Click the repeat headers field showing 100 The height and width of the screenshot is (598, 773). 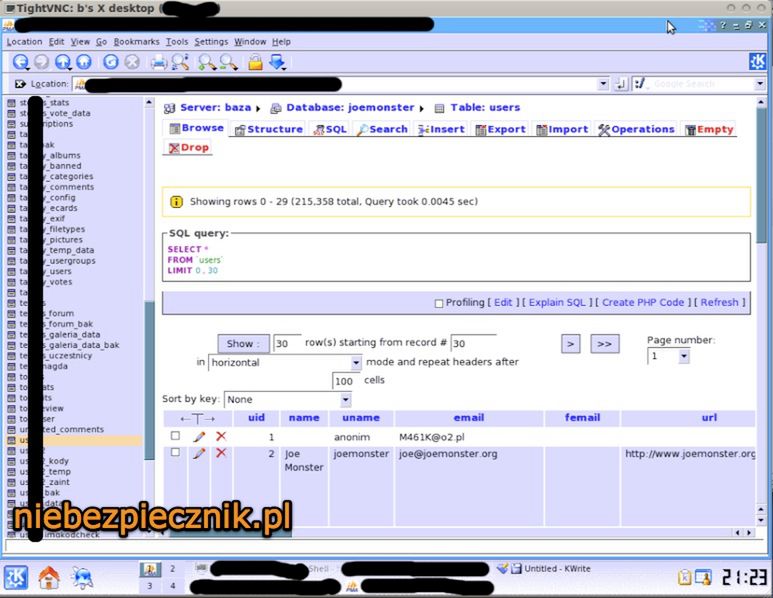[345, 381]
